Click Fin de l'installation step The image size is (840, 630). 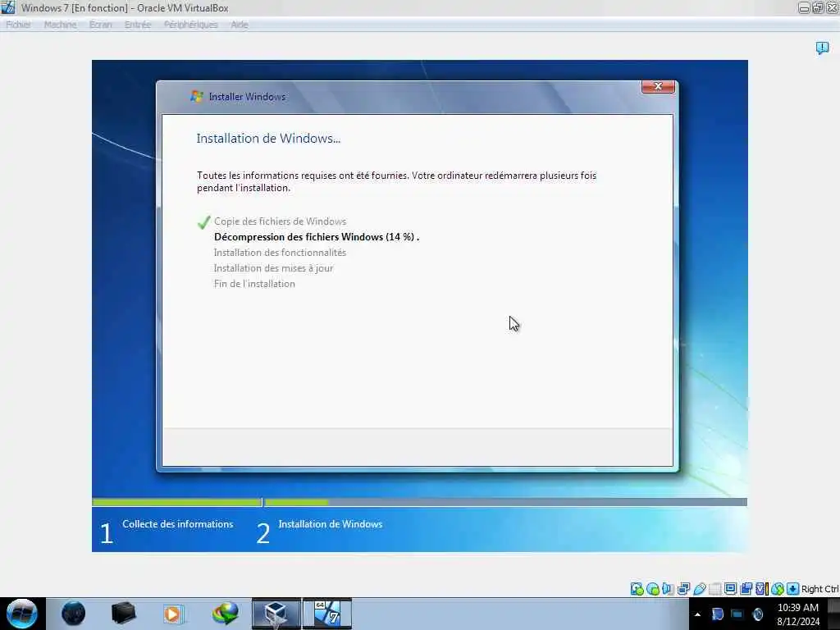[254, 283]
